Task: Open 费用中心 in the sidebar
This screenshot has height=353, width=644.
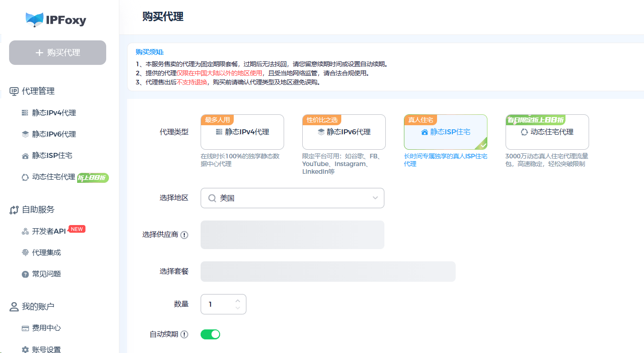Action: [x=46, y=328]
